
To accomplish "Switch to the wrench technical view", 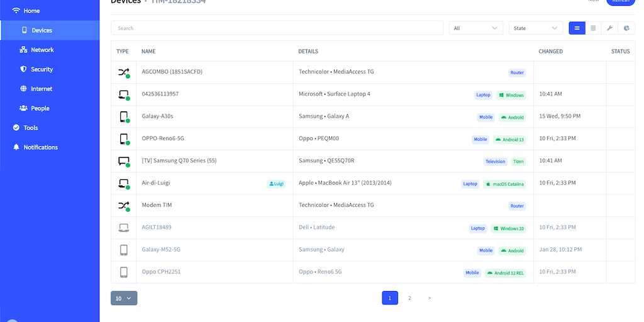I will pos(609,28).
